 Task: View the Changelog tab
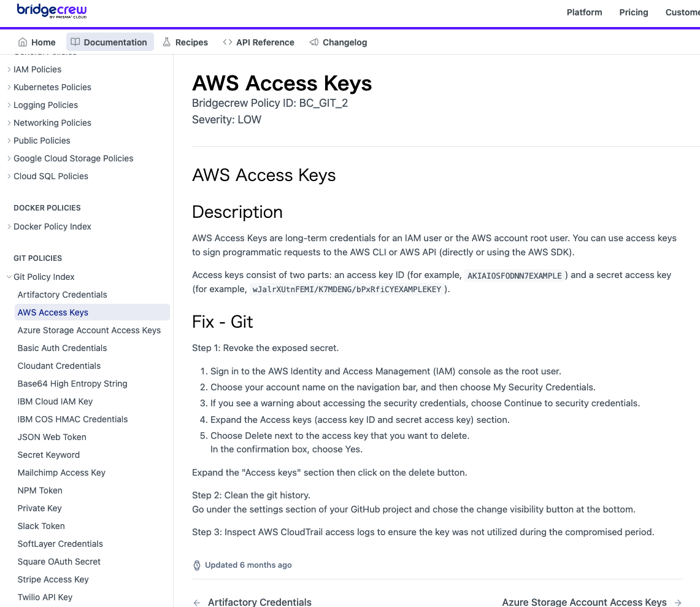(x=339, y=42)
